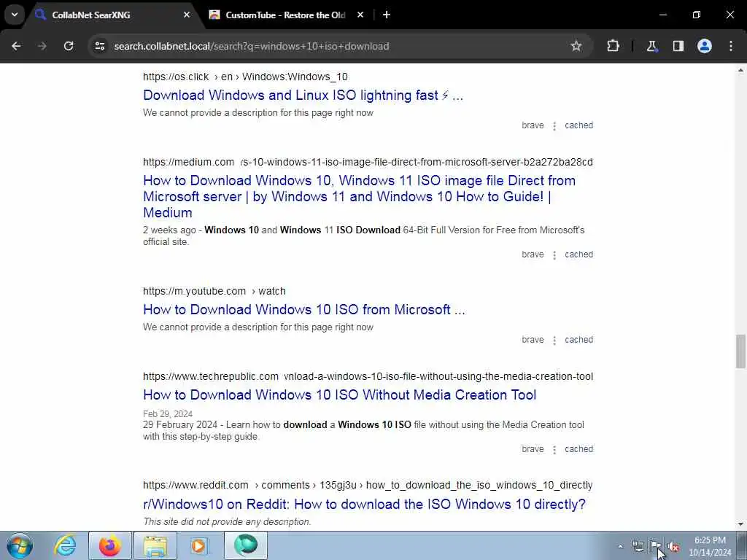
Task: Click the forward navigation arrow
Action: [42, 46]
